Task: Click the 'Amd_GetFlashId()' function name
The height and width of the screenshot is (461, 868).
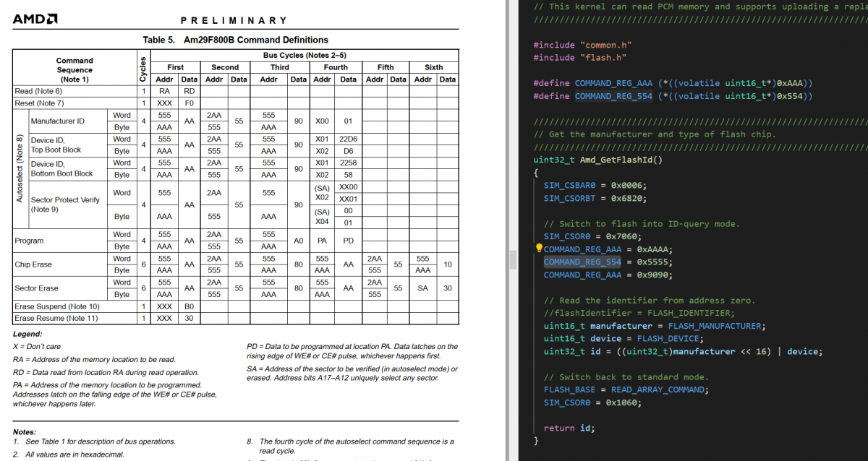Action: pyautogui.click(x=621, y=160)
